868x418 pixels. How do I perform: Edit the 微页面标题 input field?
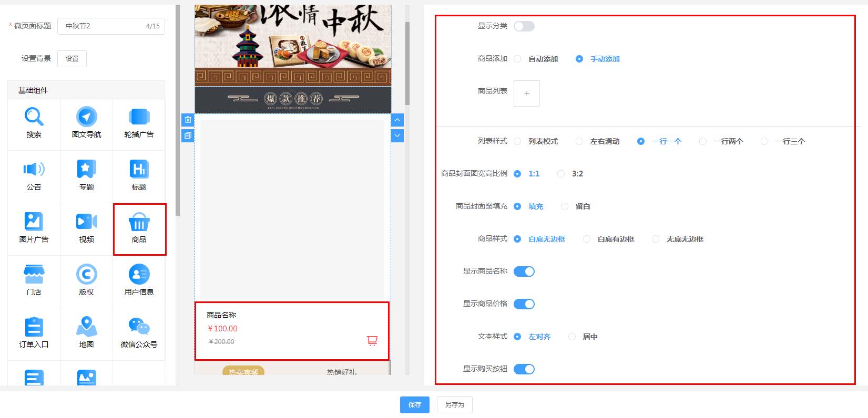[x=111, y=26]
